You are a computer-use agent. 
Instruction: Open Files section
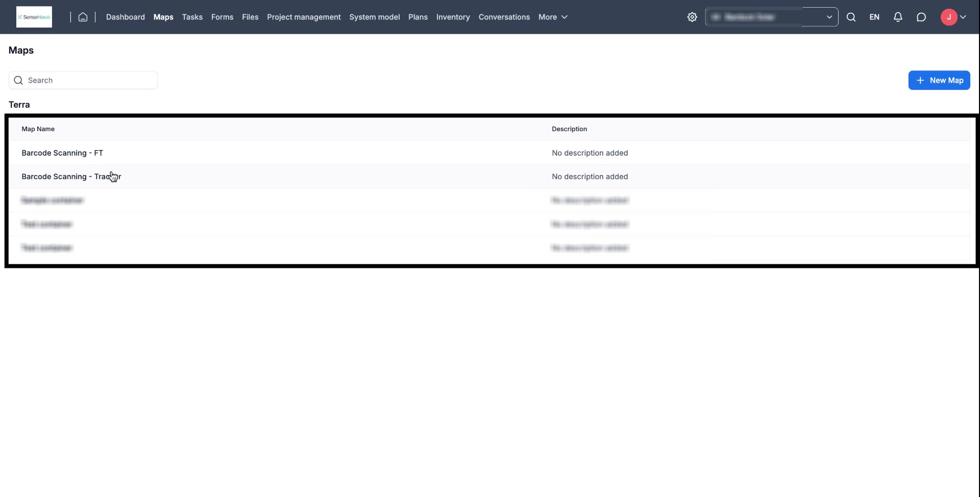tap(250, 17)
